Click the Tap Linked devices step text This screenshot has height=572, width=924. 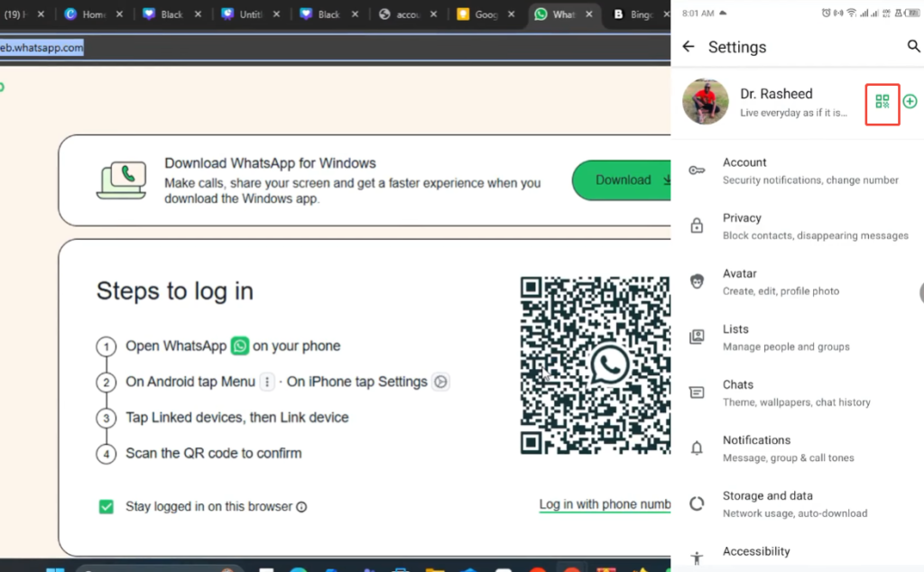tap(237, 418)
